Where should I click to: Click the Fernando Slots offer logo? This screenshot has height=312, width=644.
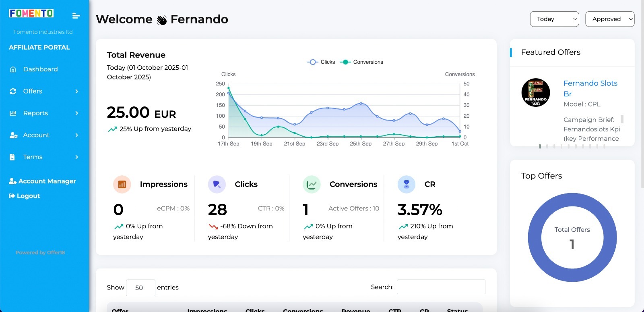coord(535,93)
